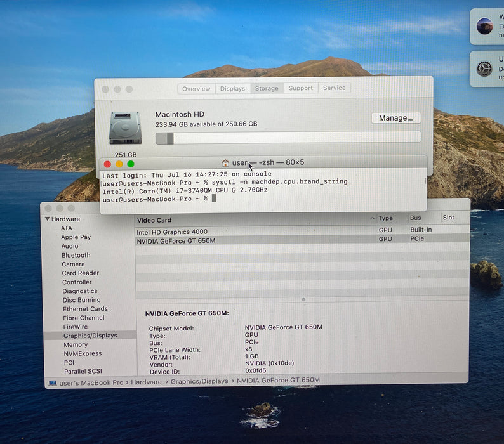This screenshot has width=504, height=444.
Task: Select Camera in the sidebar
Action: pyautogui.click(x=73, y=264)
